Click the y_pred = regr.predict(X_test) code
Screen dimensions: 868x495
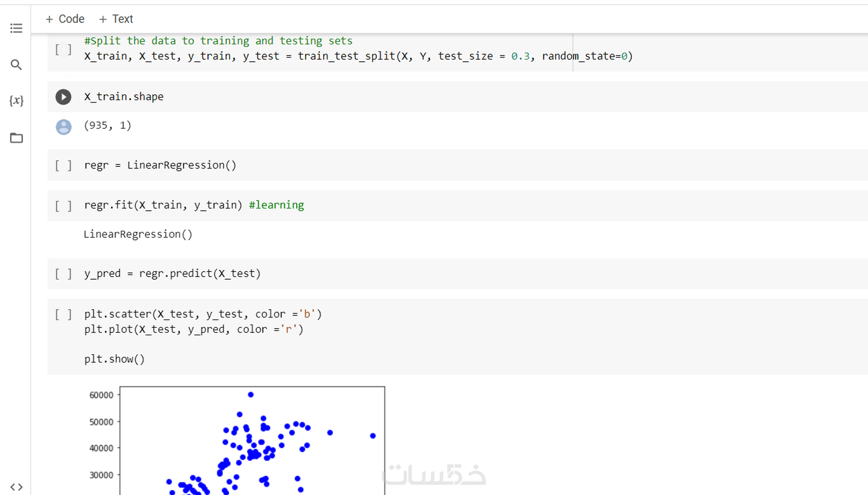tap(172, 274)
